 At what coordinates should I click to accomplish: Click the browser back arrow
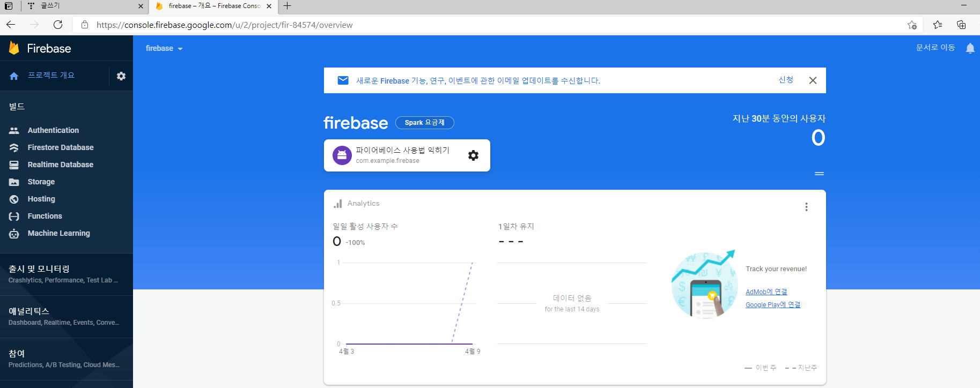[x=11, y=25]
